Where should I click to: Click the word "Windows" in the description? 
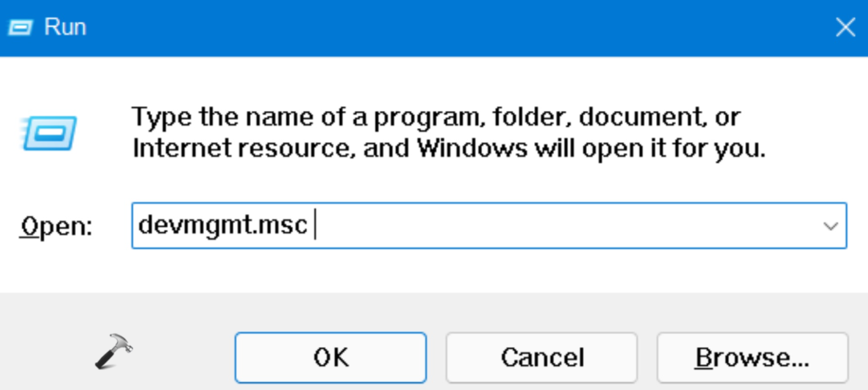tap(472, 149)
